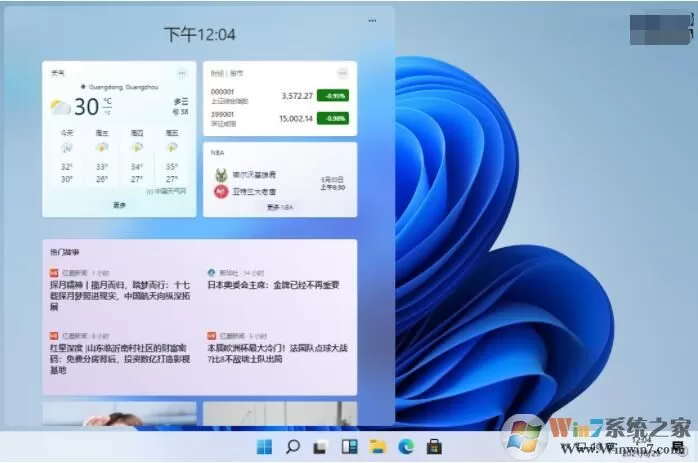This screenshot has width=698, height=463.
Task: Open the Windows Start menu
Action: [264, 447]
